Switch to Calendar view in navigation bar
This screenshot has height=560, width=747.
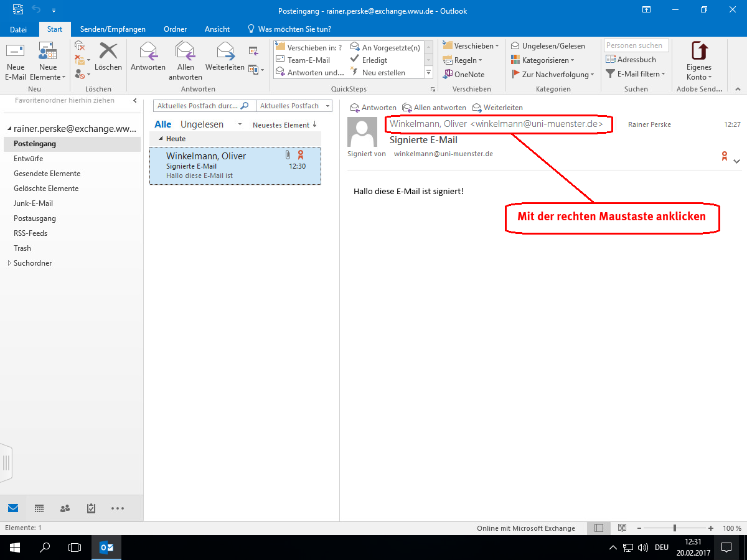click(39, 508)
